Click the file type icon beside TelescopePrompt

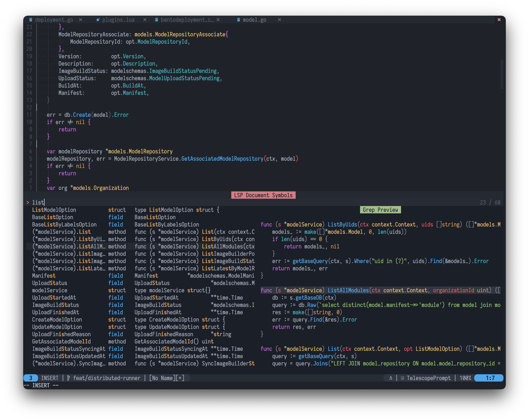coord(402,378)
